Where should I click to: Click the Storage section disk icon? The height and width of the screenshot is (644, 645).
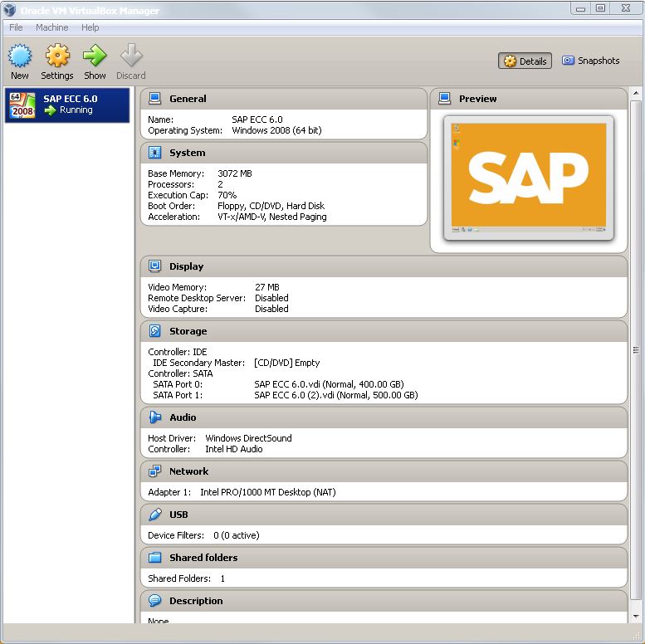coord(155,330)
